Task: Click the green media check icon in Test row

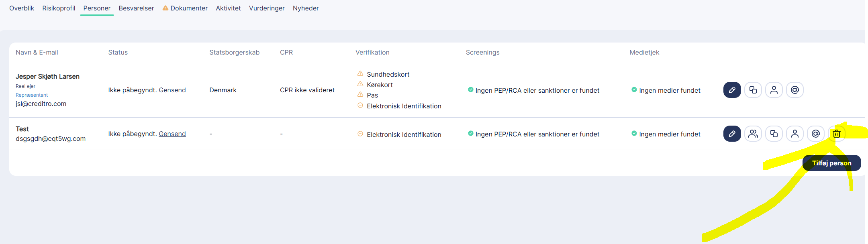Action: [634, 133]
